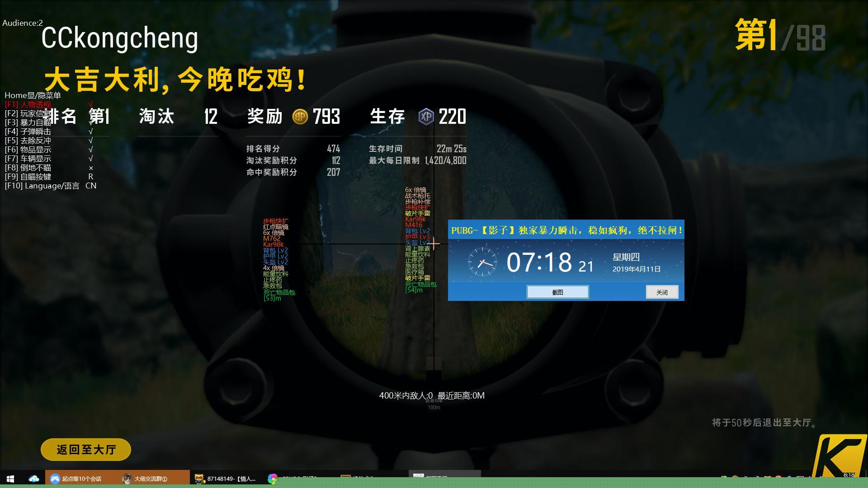
Task: Click the date 2019年4月11日
Action: (x=637, y=269)
